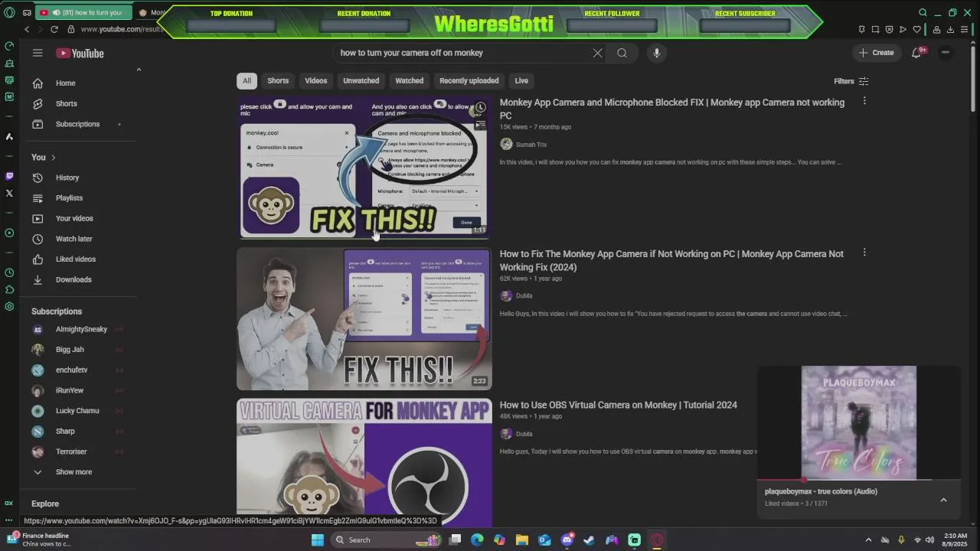Open the Opera easy setup icon
980x551 pixels.
tap(964, 29)
